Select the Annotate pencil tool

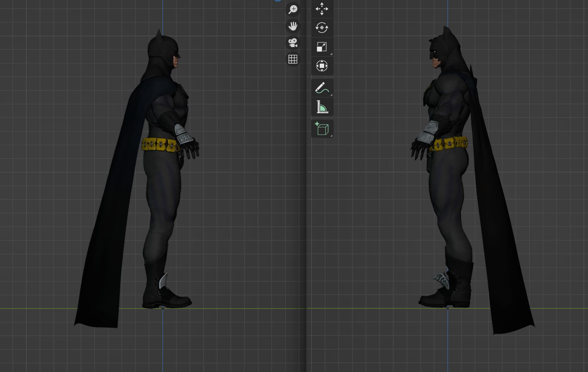coord(322,88)
